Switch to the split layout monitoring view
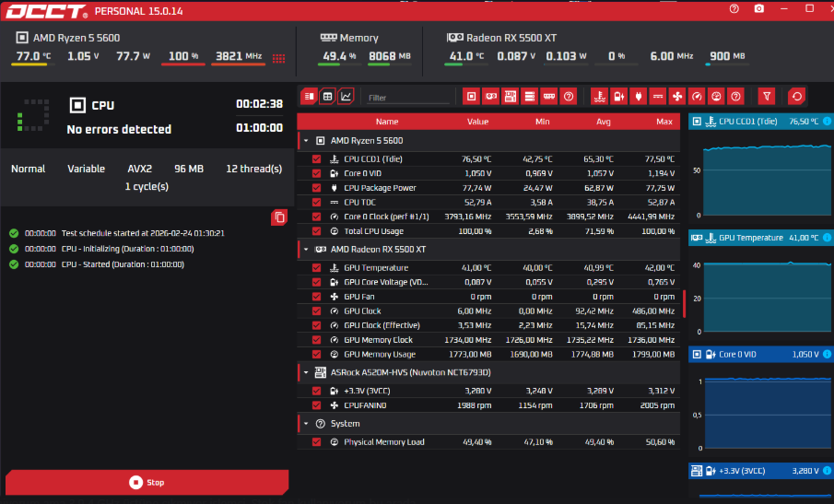Image resolution: width=834 pixels, height=504 pixels. pyautogui.click(x=309, y=96)
